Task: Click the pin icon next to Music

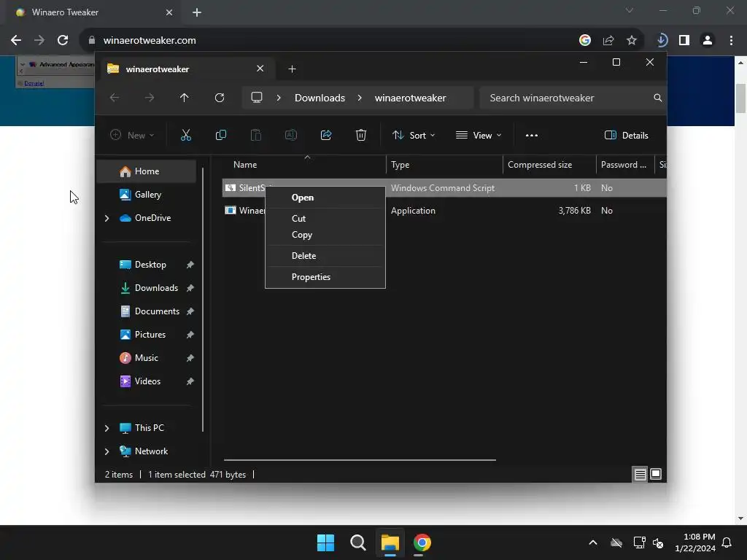Action: (x=190, y=358)
